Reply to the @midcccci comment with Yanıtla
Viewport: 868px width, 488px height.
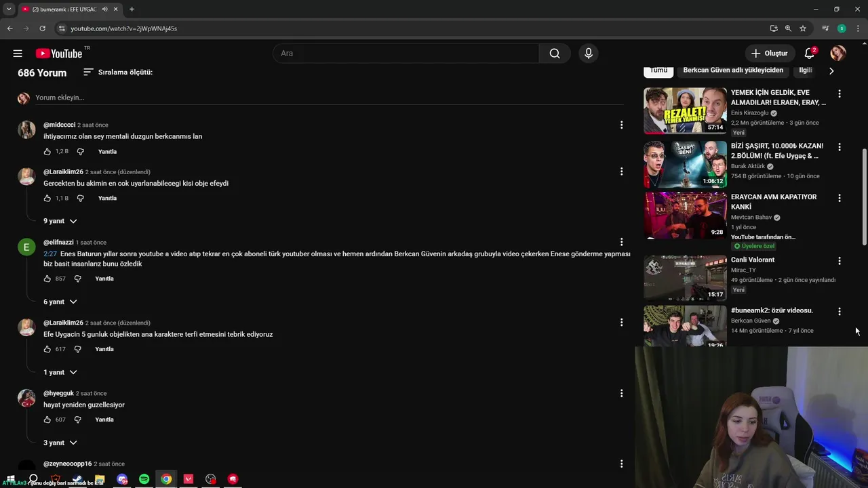[x=107, y=151]
